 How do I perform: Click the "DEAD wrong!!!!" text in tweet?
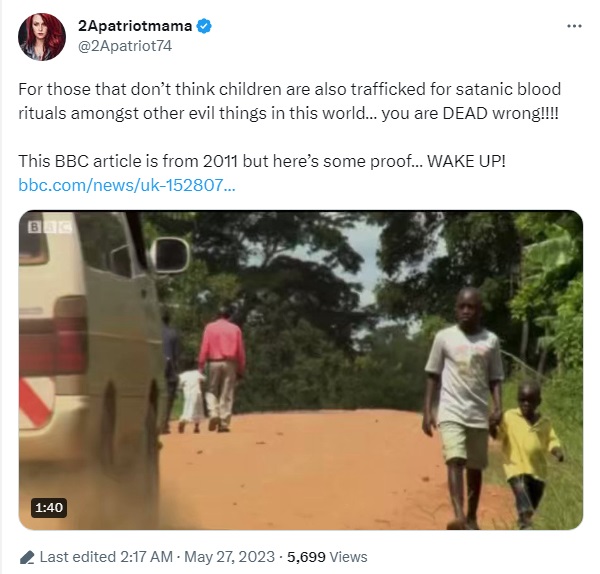coord(501,113)
